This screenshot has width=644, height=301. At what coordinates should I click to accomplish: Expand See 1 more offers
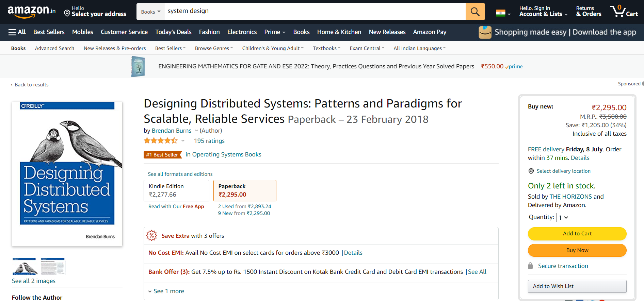(166, 291)
